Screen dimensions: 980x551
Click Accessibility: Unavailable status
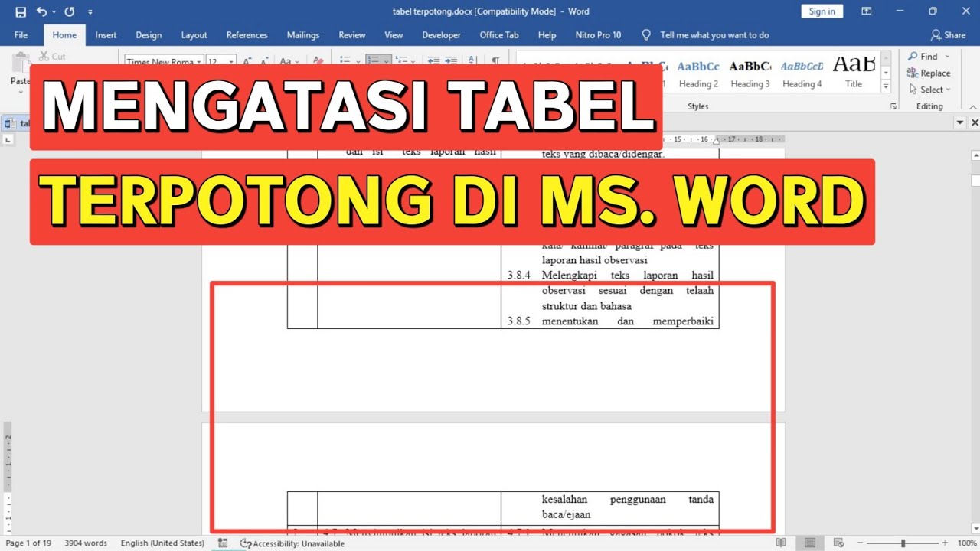click(x=292, y=543)
